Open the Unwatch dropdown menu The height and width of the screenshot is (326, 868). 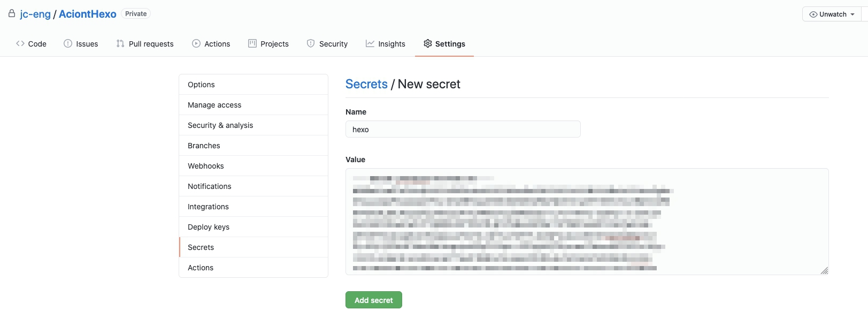pyautogui.click(x=832, y=14)
